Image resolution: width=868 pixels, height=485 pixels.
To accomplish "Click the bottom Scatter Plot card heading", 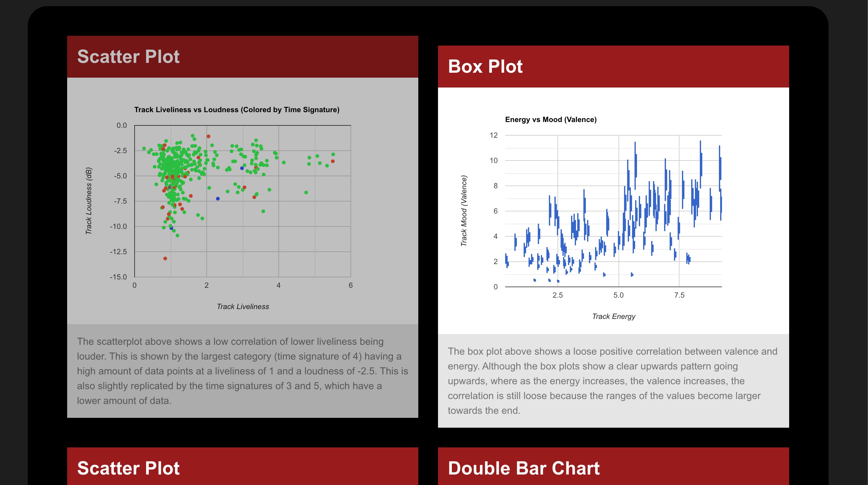I will (128, 468).
